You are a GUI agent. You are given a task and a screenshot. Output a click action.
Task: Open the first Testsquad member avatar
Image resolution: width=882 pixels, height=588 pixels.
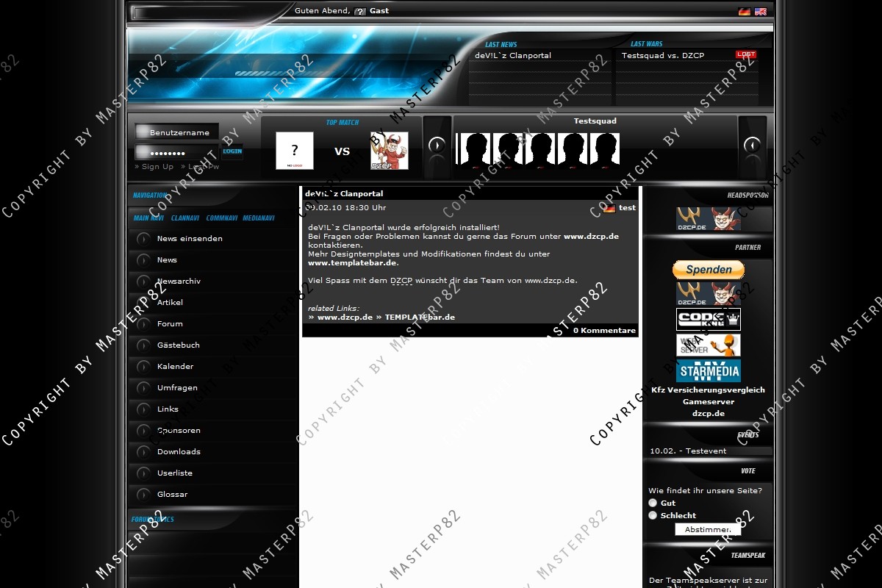(x=476, y=149)
